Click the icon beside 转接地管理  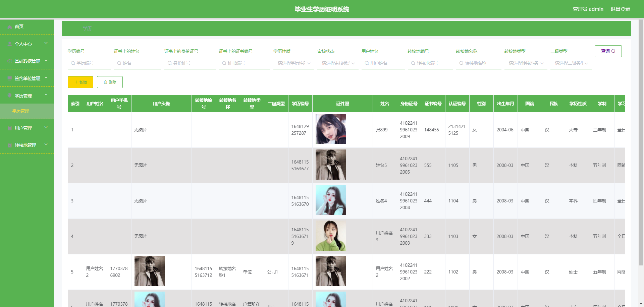[x=10, y=145]
